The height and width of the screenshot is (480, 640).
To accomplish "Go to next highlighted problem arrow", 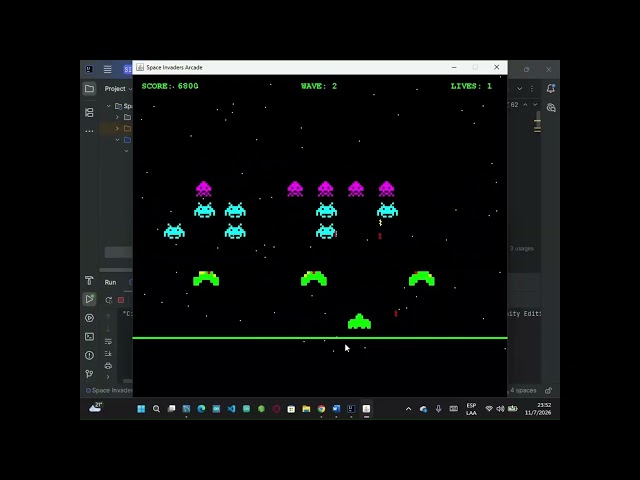I will tap(535, 105).
